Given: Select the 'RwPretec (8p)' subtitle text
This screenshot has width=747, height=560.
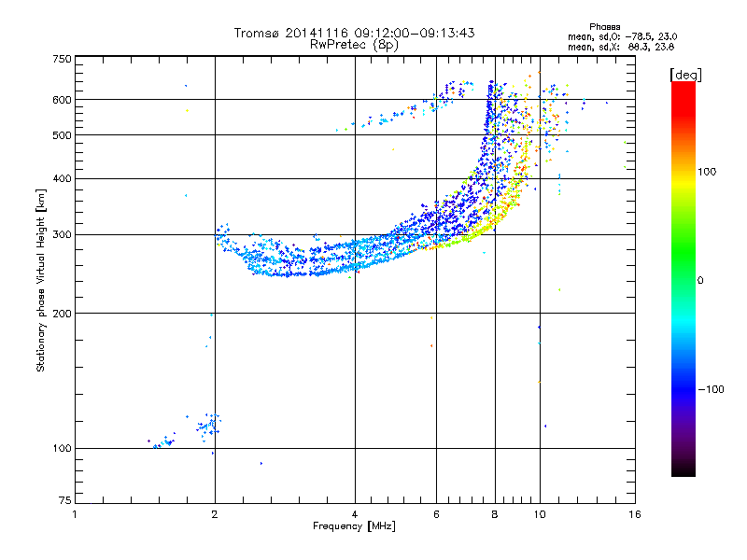Looking at the screenshot, I should [x=354, y=45].
